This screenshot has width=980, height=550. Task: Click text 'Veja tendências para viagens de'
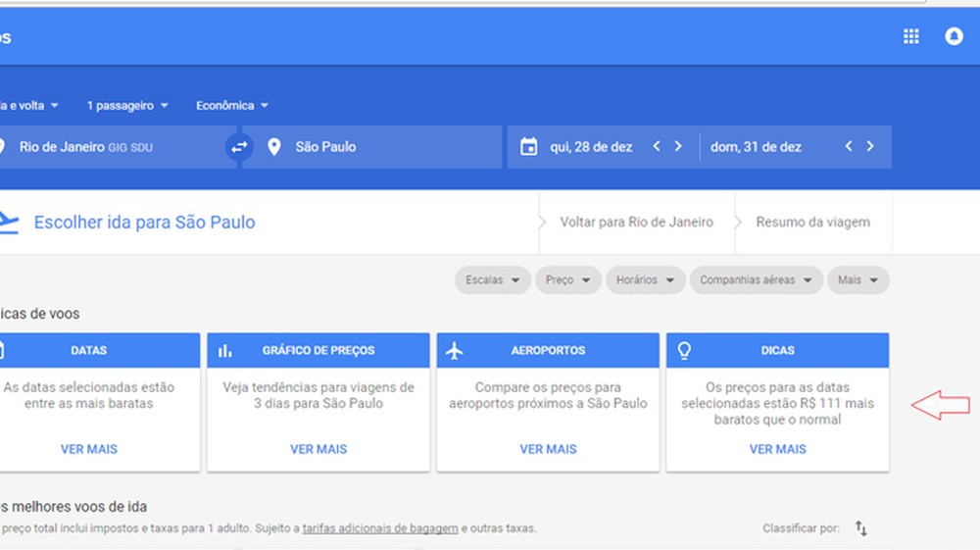pyautogui.click(x=318, y=387)
